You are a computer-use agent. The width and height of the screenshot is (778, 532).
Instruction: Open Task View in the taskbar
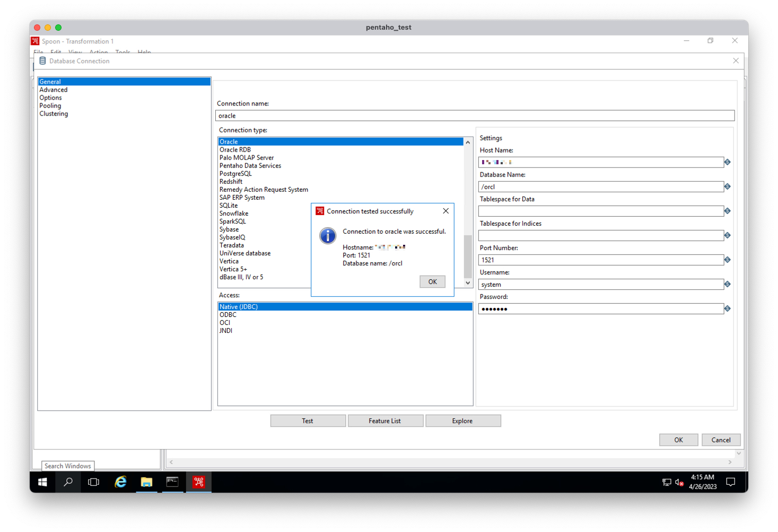[94, 482]
